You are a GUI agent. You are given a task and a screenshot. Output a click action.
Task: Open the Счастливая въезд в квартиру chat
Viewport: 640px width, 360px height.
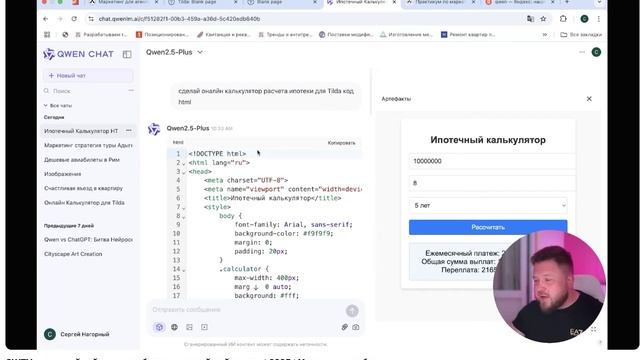point(83,188)
